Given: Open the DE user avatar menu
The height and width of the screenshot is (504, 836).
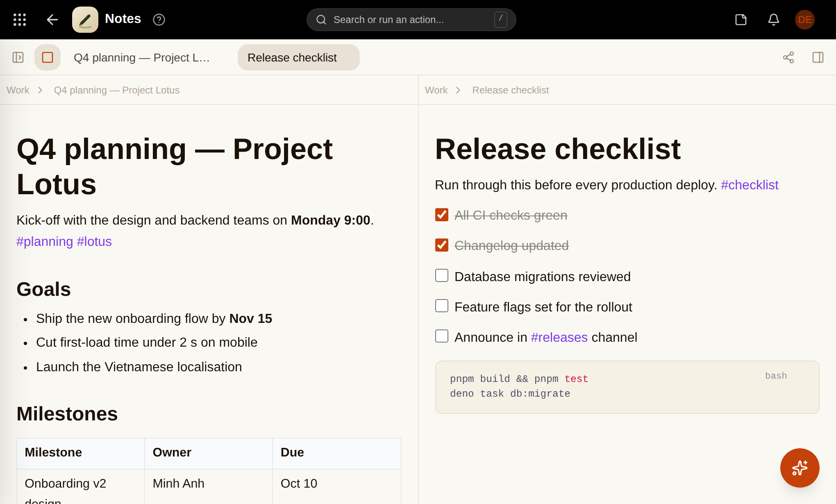Looking at the screenshot, I should (x=805, y=20).
